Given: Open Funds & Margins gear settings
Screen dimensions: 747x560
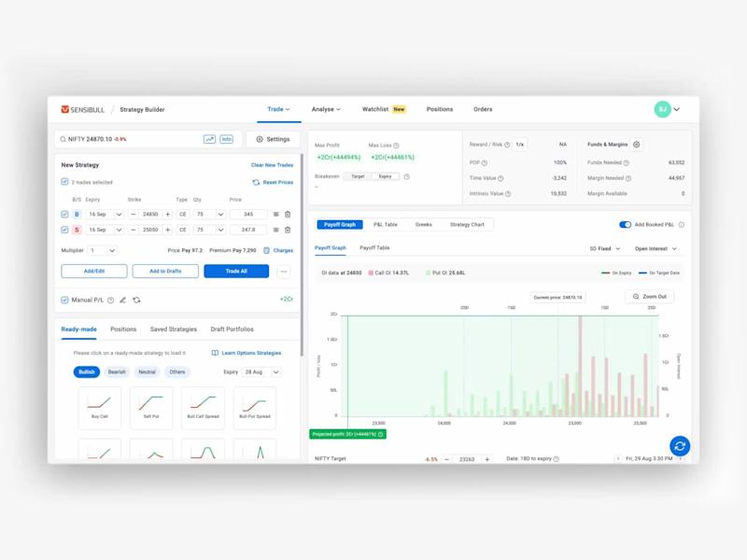Looking at the screenshot, I should [637, 145].
